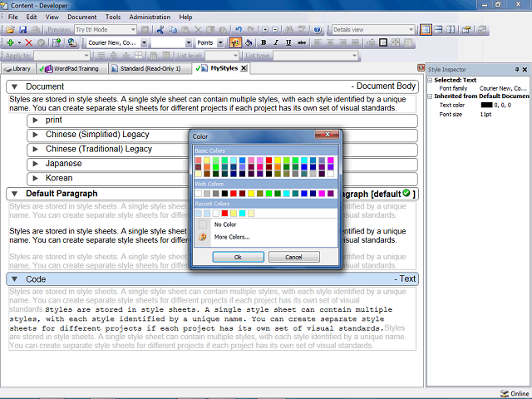Open the File menu
532x399 pixels.
pos(13,17)
